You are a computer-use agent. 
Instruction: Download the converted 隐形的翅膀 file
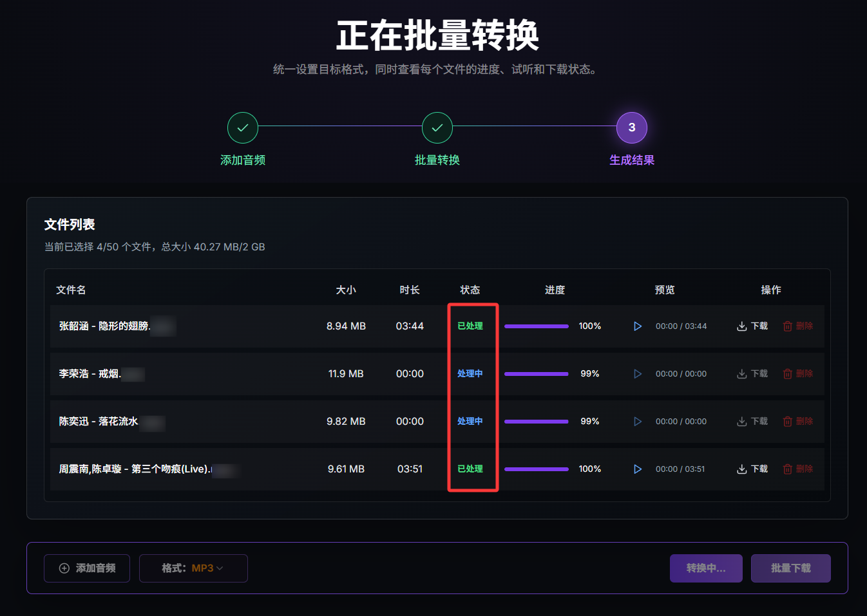tap(752, 326)
